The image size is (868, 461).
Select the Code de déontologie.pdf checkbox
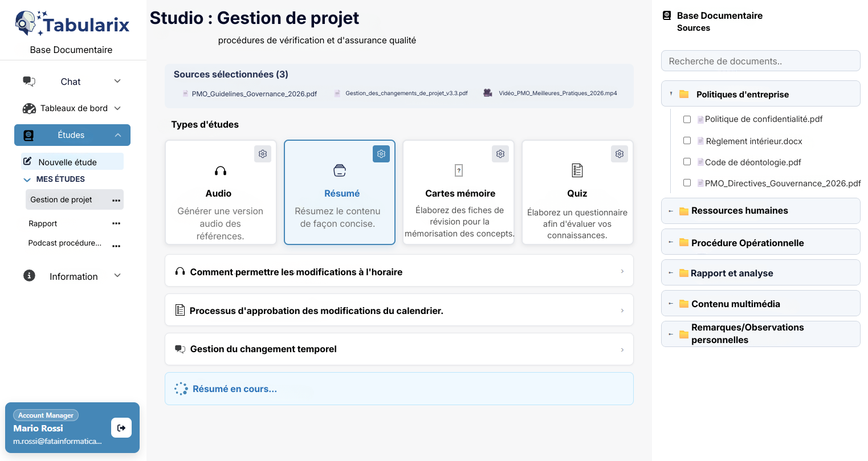coord(687,162)
